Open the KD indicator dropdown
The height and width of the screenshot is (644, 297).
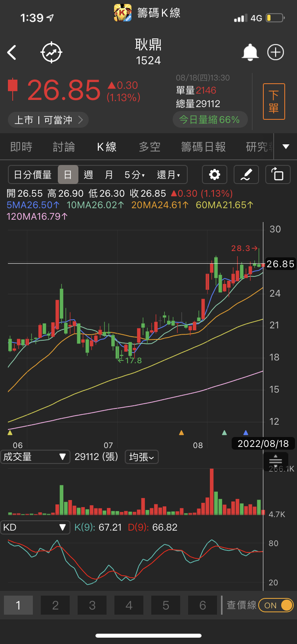coord(35,527)
